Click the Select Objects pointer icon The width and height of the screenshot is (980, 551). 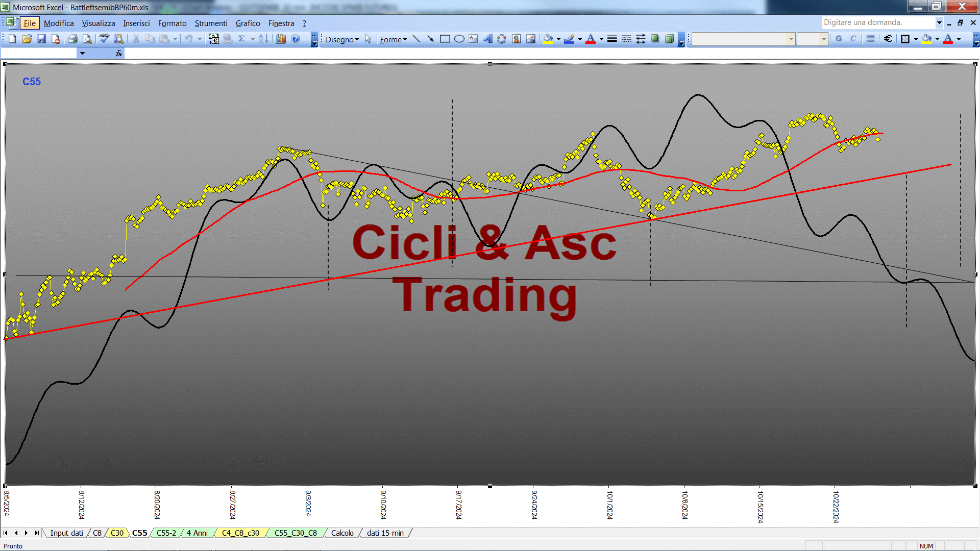tap(368, 39)
